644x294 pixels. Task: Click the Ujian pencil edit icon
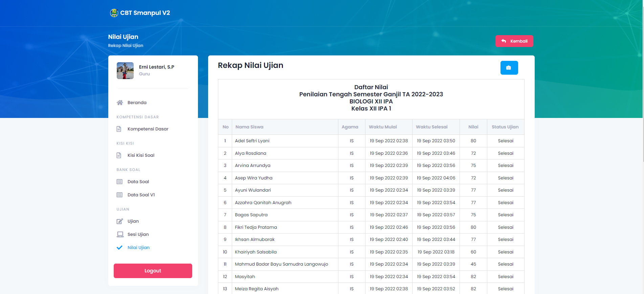click(x=120, y=221)
